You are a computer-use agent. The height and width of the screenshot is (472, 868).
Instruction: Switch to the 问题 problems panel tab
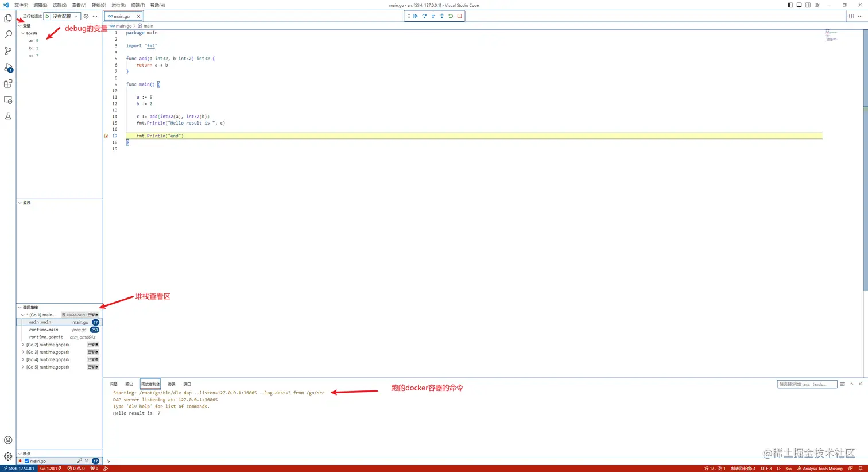pos(114,384)
